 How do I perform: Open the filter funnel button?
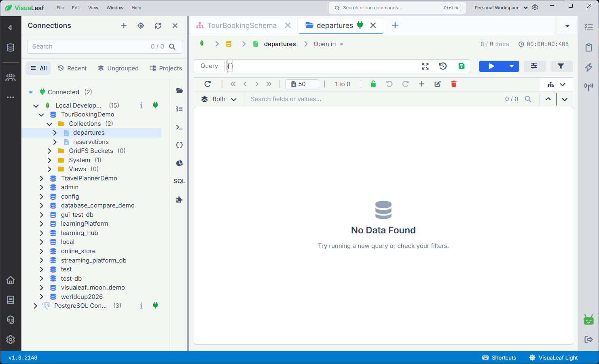(x=561, y=66)
